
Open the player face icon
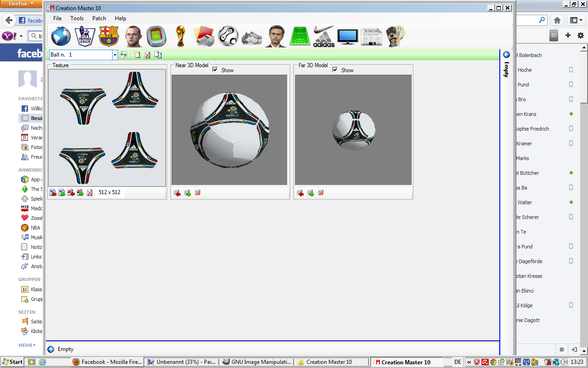click(x=133, y=36)
